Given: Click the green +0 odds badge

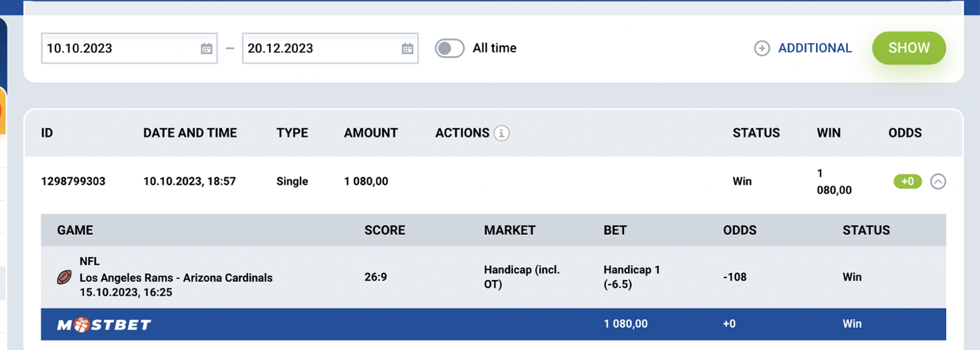Looking at the screenshot, I should pos(907,182).
